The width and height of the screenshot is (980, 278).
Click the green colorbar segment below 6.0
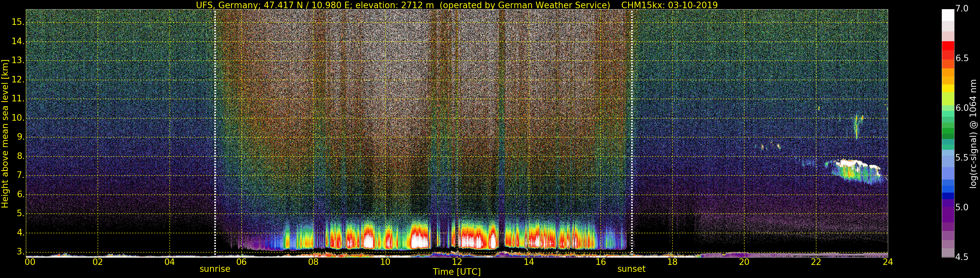click(948, 131)
